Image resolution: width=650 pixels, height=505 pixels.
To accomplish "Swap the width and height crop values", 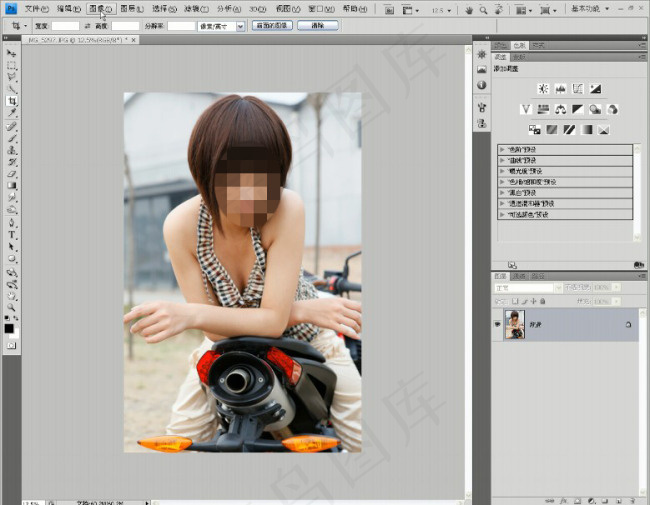I will tap(88, 25).
